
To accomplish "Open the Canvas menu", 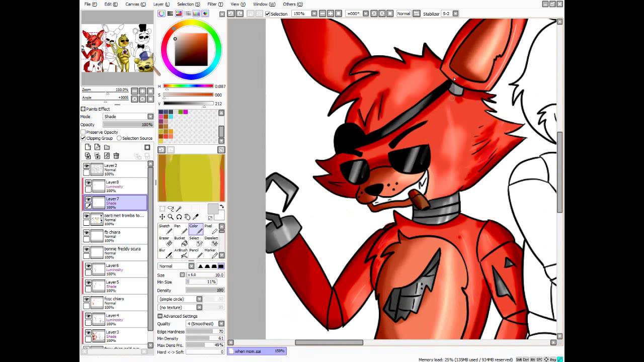I will point(135,4).
